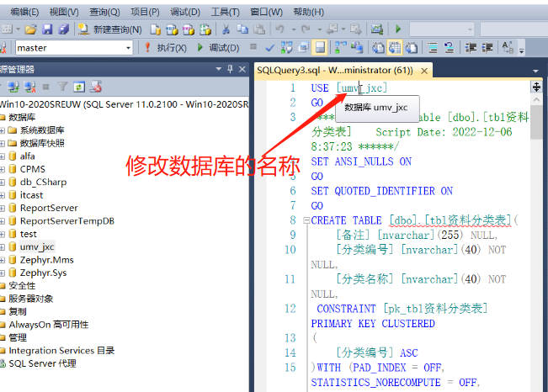This screenshot has height=392, width=548.
Task: Click 调试(D) debug button
Action: (x=218, y=47)
